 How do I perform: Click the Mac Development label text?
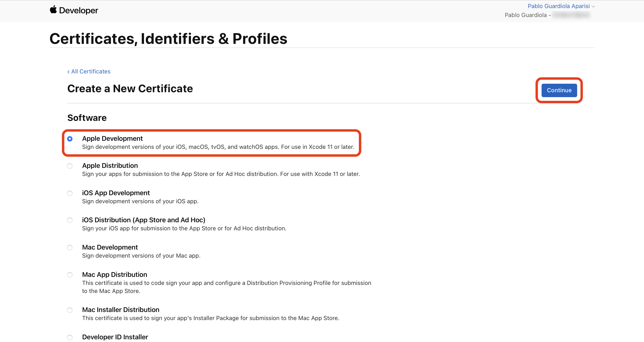point(110,247)
